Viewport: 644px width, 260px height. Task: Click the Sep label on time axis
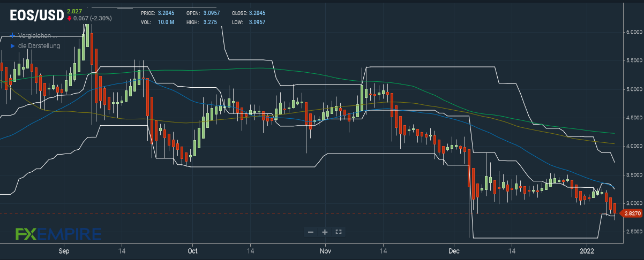click(x=64, y=250)
